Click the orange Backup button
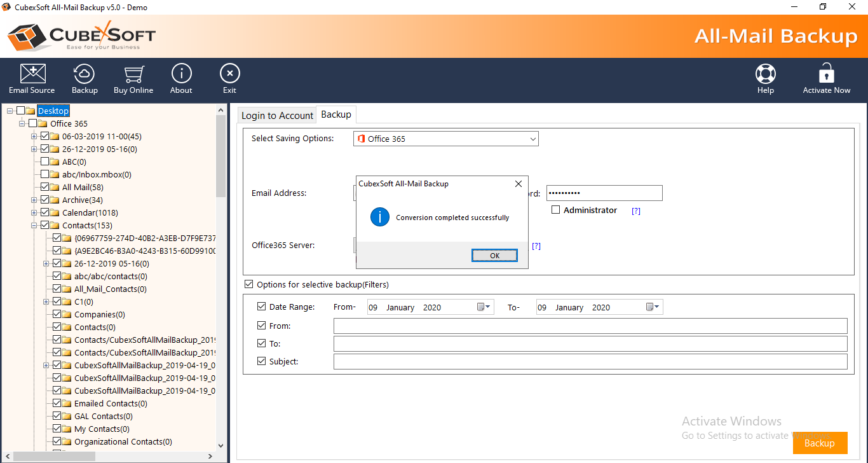Screen dimensions: 868x463 click(819, 443)
